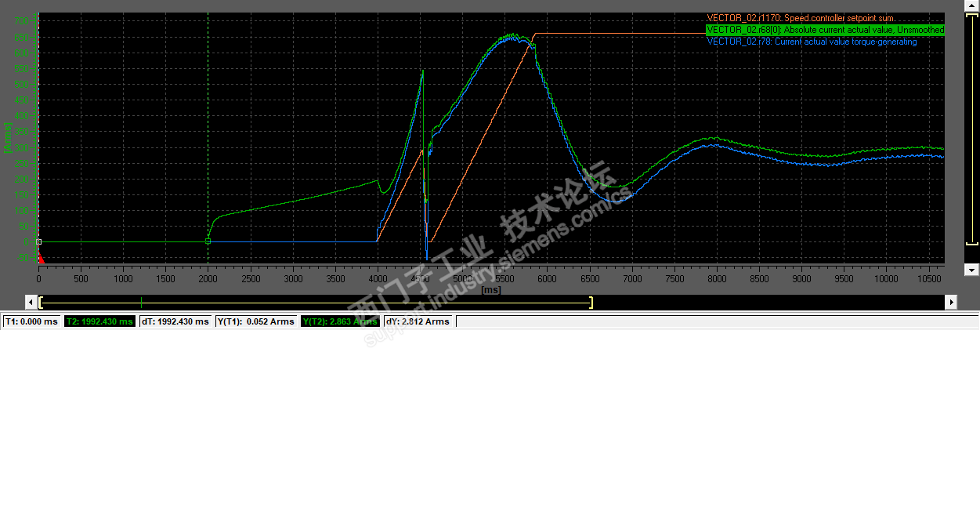Click the 2000 tick on the time axis

click(208, 278)
